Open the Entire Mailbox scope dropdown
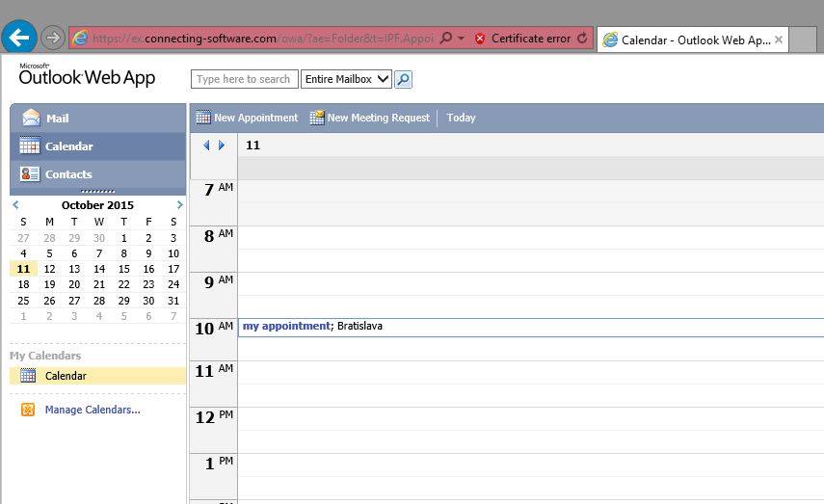This screenshot has height=504, width=824. tap(346, 79)
